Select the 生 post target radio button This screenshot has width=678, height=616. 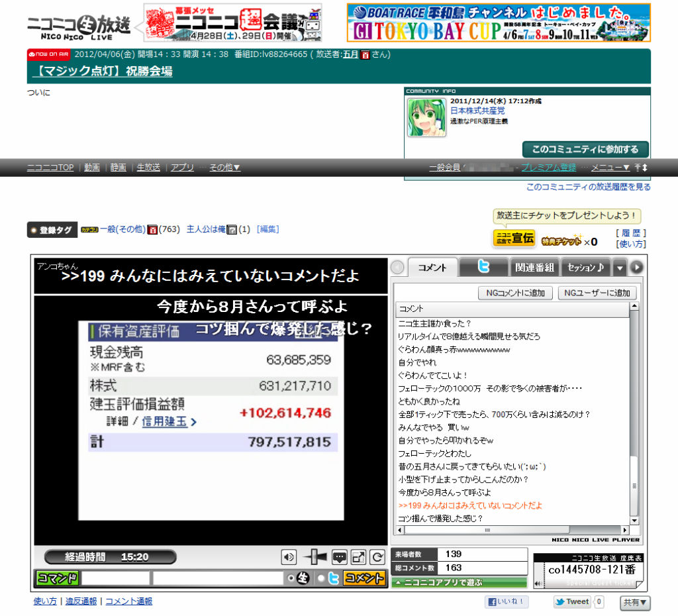coord(291,578)
